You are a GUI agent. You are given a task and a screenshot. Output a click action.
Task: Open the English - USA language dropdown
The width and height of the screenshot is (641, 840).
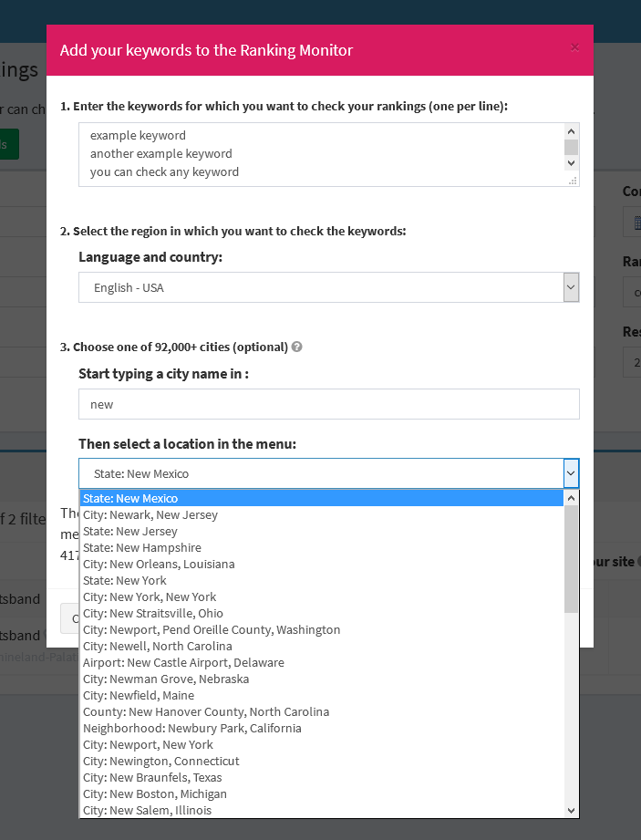[x=328, y=286]
